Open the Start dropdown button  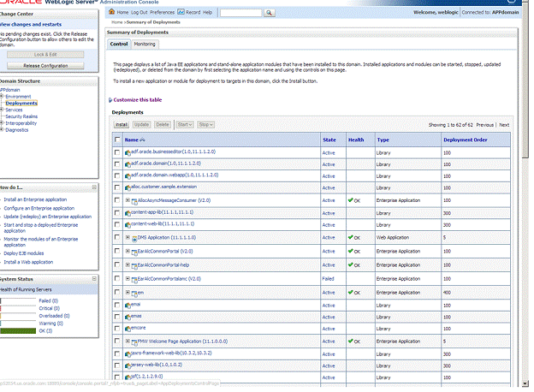[x=185, y=125]
